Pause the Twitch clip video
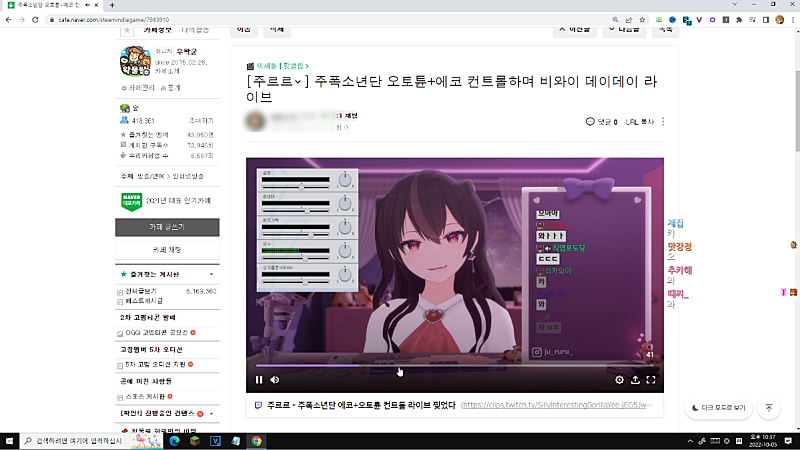This screenshot has width=800, height=450. (259, 380)
